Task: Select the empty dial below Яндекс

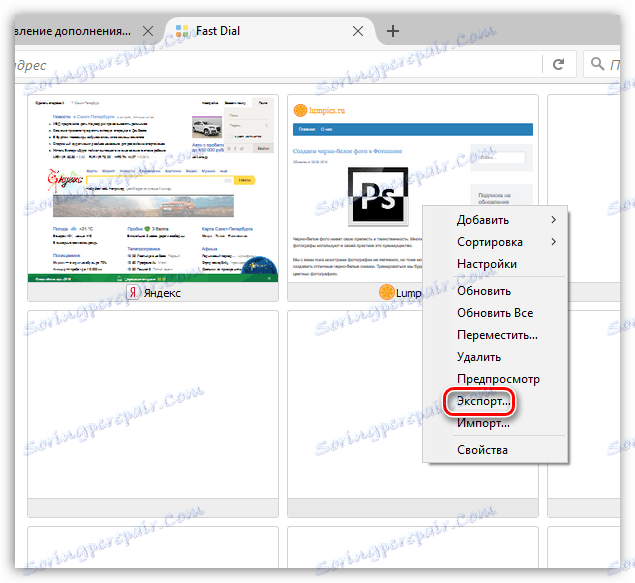Action: coord(153,414)
